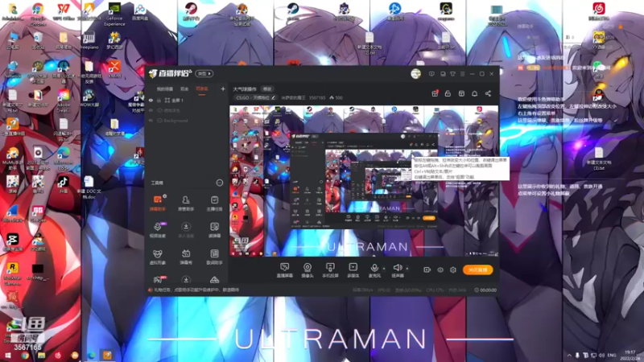Toggle visibility of the 全屏 1 source
Image resolution: width=644 pixels, height=362 pixels.
point(151,100)
